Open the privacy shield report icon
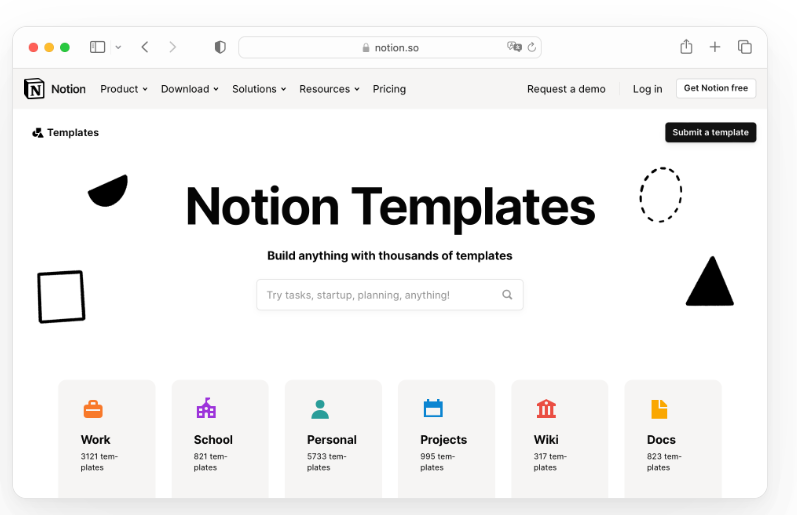The height and width of the screenshot is (515, 797). pos(220,47)
